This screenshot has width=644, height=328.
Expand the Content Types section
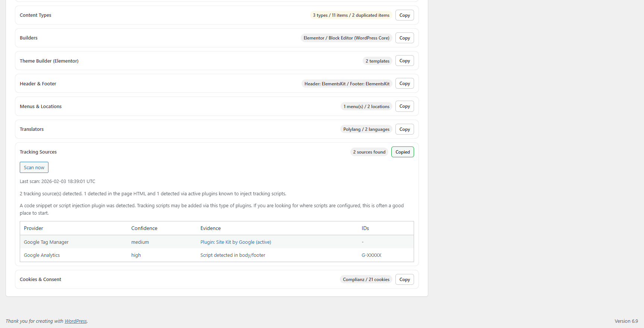36,15
